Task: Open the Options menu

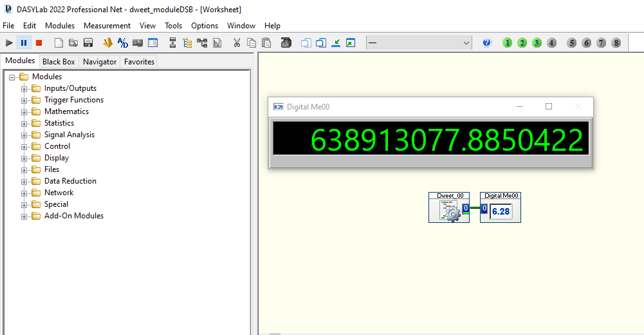Action: (x=205, y=26)
